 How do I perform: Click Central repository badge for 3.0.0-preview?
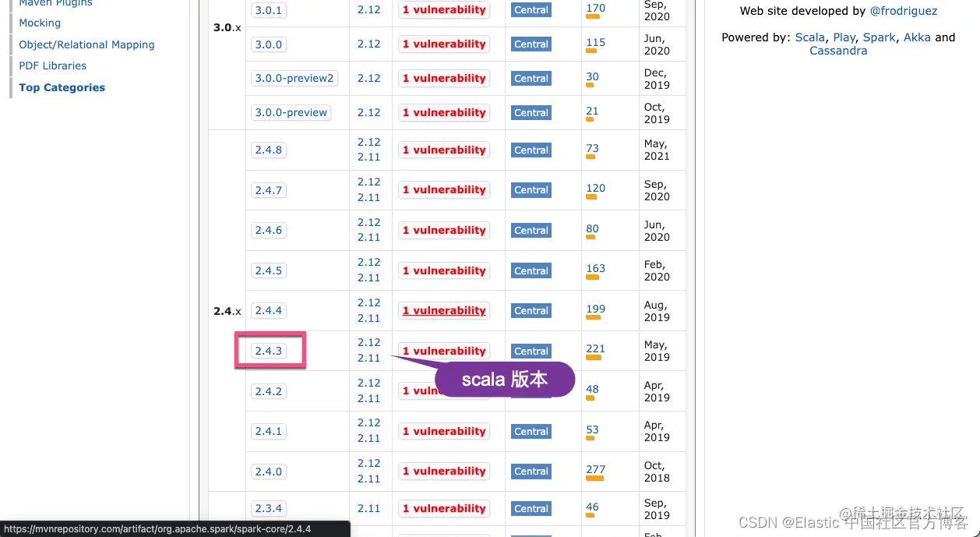tap(531, 113)
